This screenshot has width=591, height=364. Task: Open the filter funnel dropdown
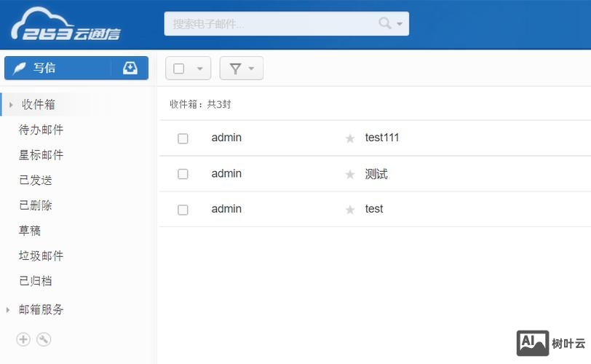pos(242,68)
